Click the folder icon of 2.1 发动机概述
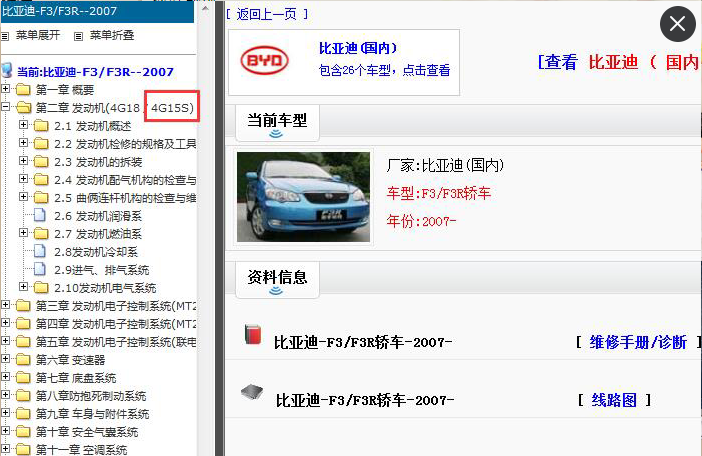Image resolution: width=702 pixels, height=456 pixels. point(41,126)
